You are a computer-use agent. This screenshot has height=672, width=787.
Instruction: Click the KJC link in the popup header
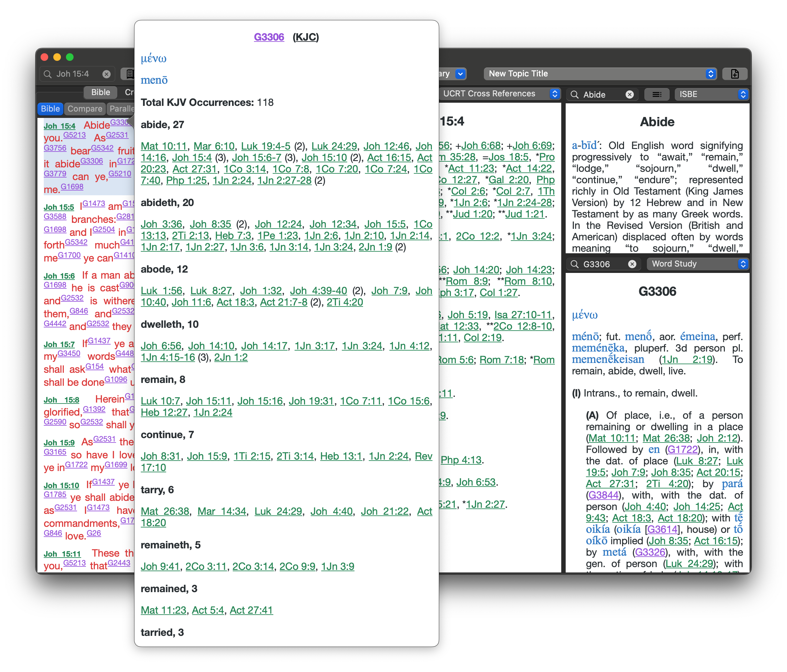tap(306, 37)
